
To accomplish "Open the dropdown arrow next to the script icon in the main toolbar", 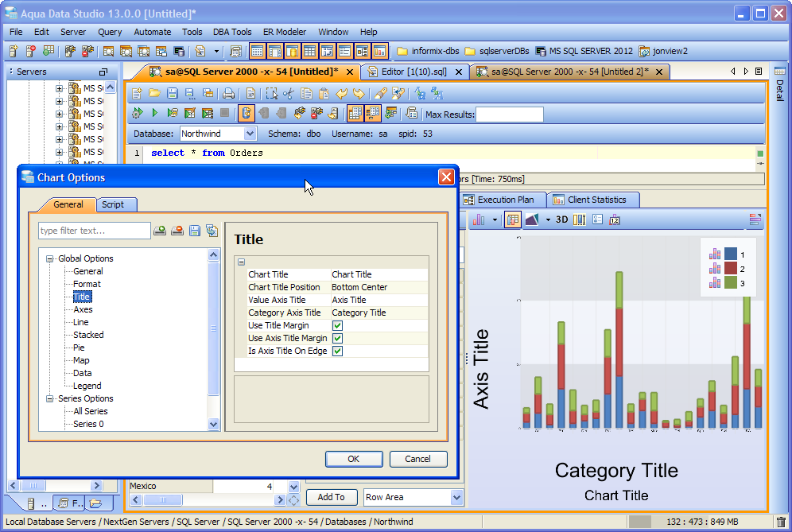I will [217, 51].
